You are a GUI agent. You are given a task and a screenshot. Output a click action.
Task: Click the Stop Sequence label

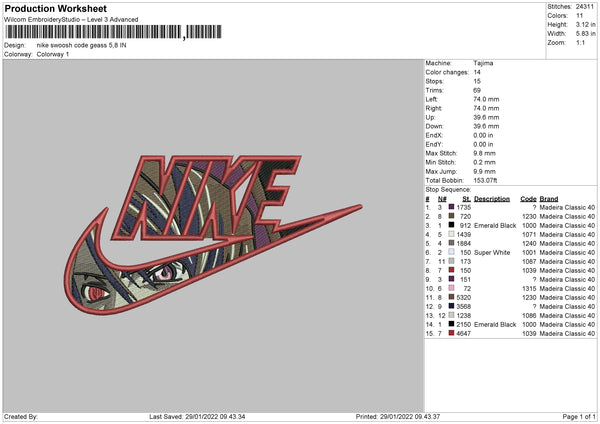[x=448, y=190]
